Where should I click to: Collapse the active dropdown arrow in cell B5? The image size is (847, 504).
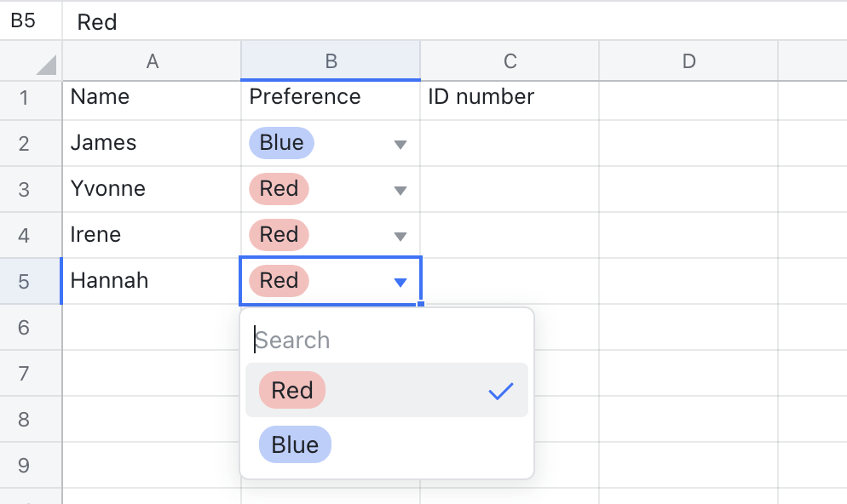400,283
